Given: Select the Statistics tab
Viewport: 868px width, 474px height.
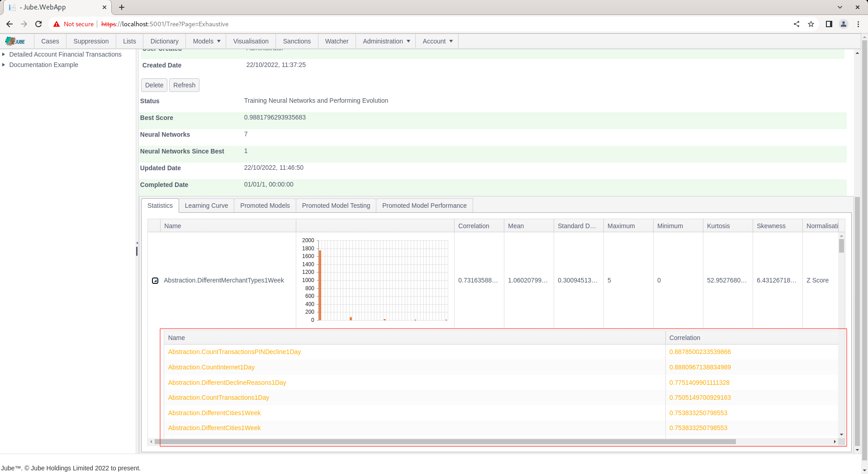Looking at the screenshot, I should pyautogui.click(x=160, y=206).
